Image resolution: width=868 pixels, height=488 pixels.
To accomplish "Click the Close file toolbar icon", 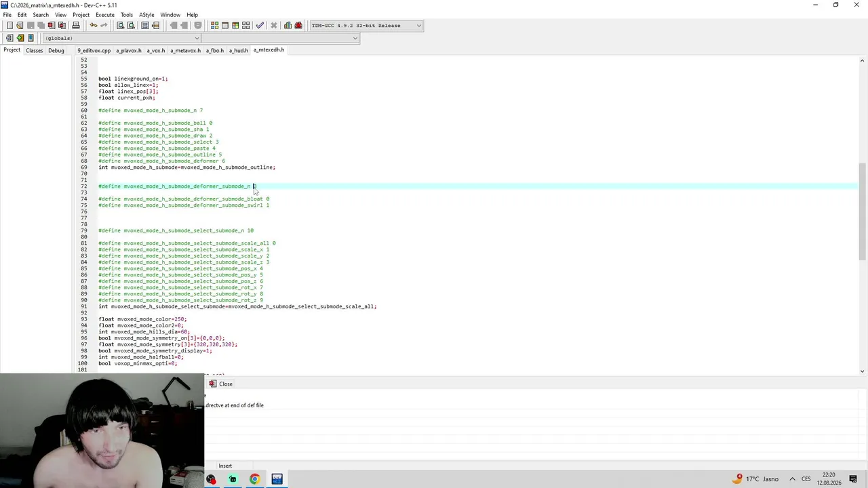I will tap(51, 26).
